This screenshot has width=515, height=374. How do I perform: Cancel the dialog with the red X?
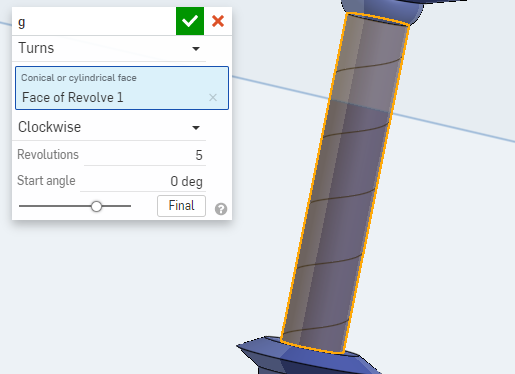(218, 21)
